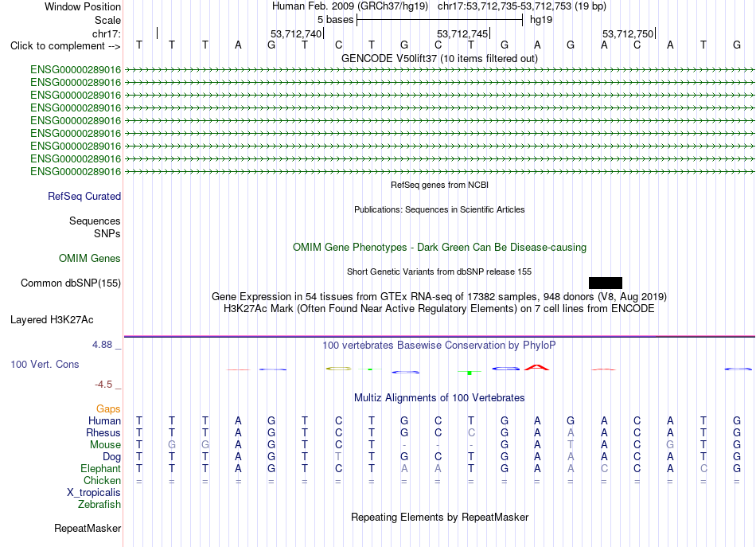Click the '5 bases' scale bar label

[335, 20]
